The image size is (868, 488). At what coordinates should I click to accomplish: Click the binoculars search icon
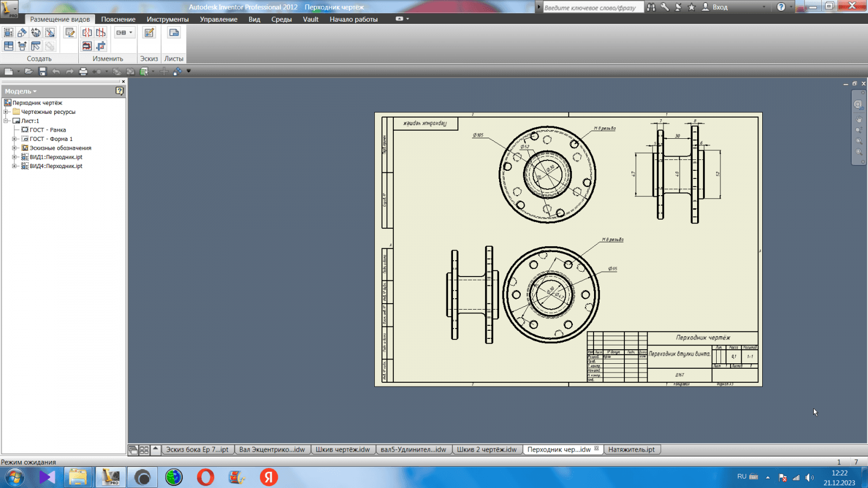point(651,7)
